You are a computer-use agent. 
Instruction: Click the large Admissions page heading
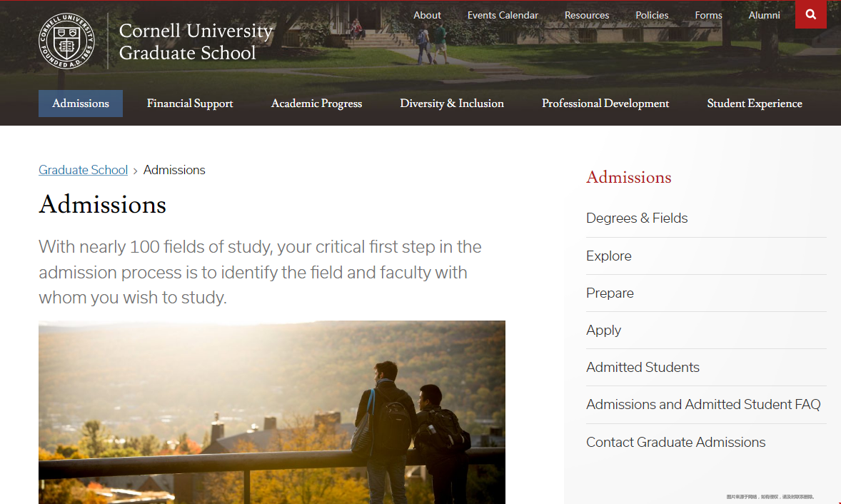102,205
